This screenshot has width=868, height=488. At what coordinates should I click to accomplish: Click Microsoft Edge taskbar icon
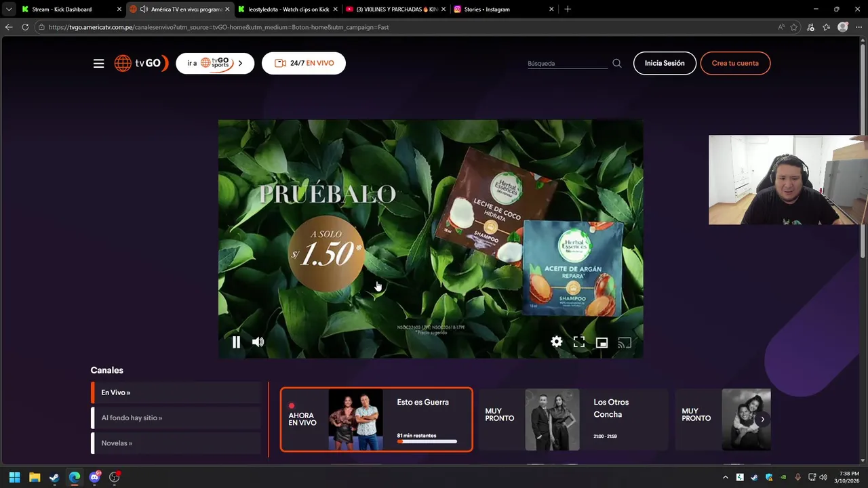click(75, 477)
